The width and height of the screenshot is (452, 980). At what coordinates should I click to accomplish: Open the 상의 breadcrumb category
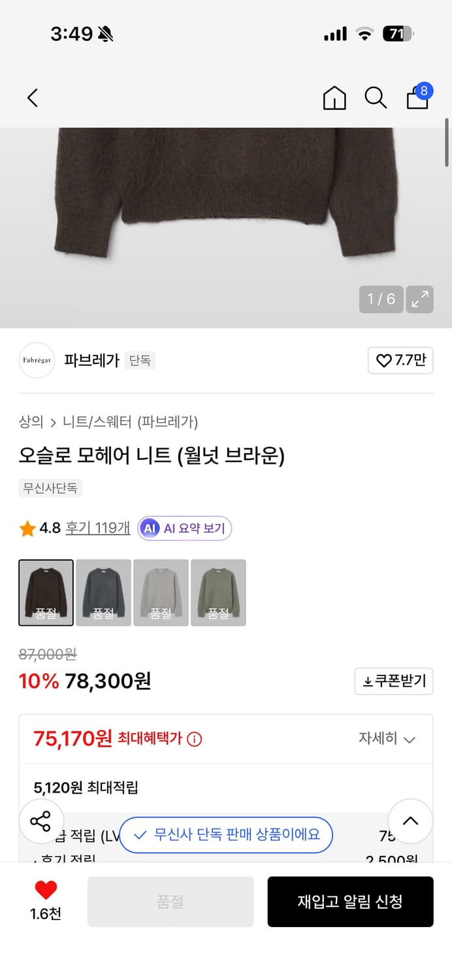click(x=29, y=423)
